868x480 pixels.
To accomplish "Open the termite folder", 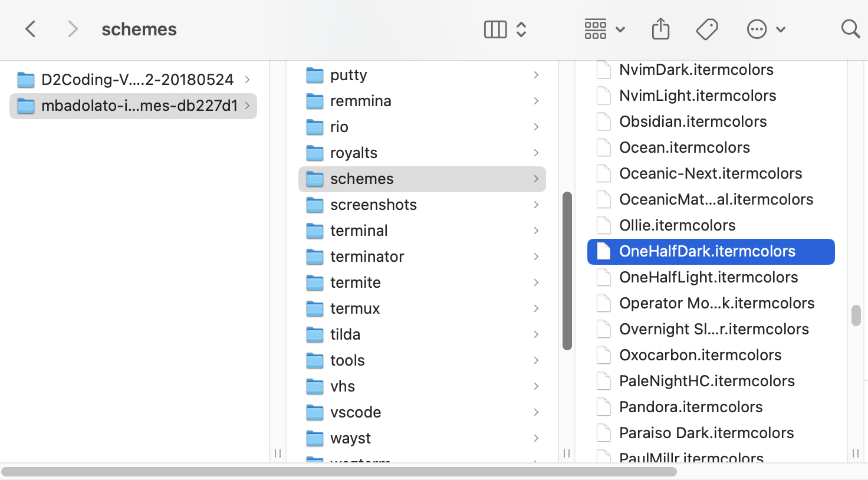I will [x=422, y=282].
